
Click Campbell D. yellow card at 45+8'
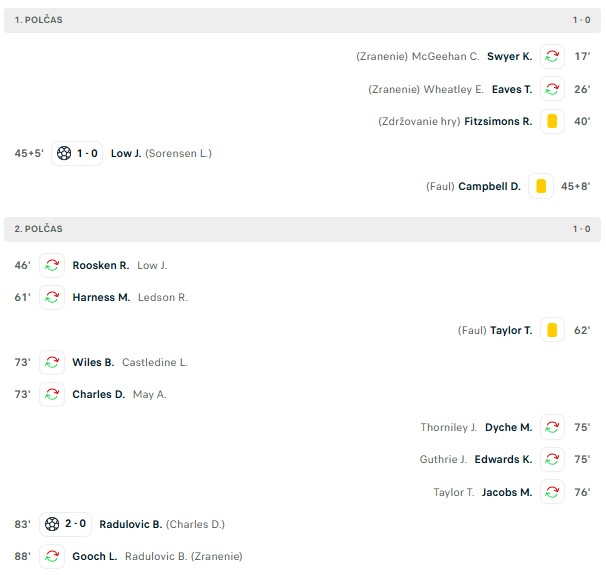coord(541,186)
